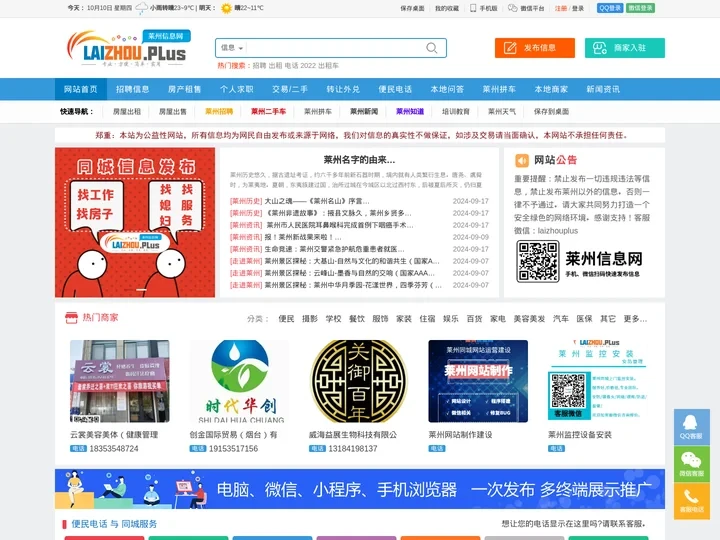This screenshot has height=540, width=720.
Task: Click the 登录 login link
Action: [x=578, y=8]
